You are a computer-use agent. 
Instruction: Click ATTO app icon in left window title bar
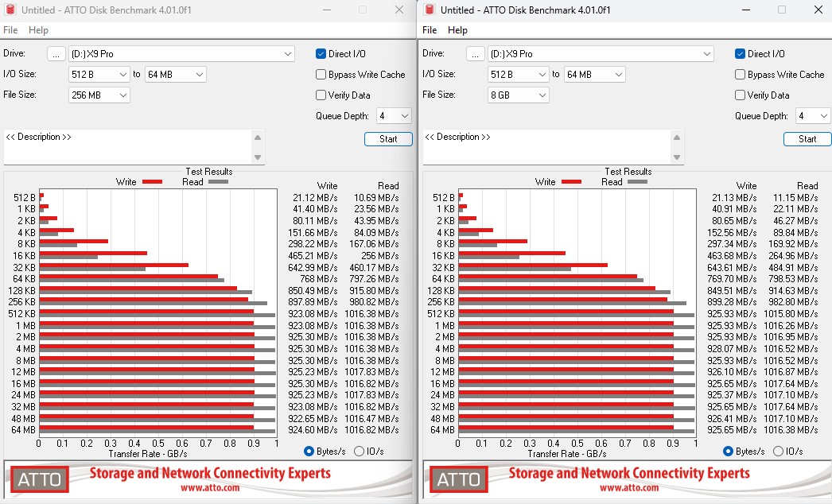pos(10,10)
